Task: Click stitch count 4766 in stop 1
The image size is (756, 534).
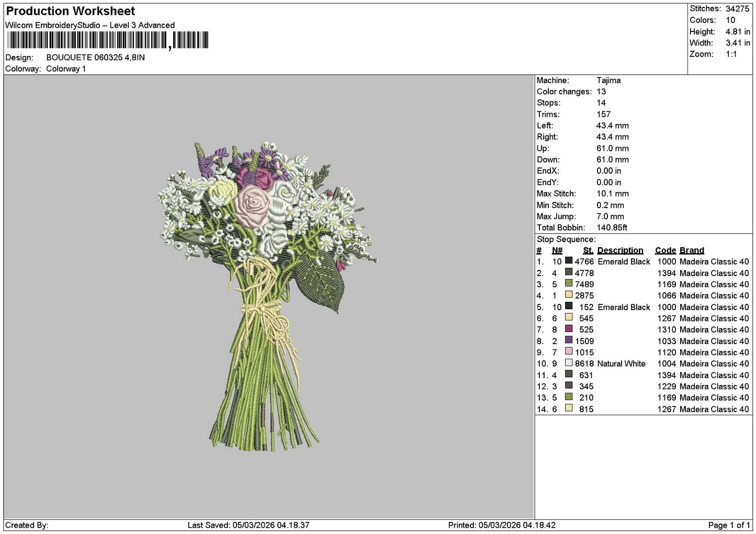Action: click(584, 262)
